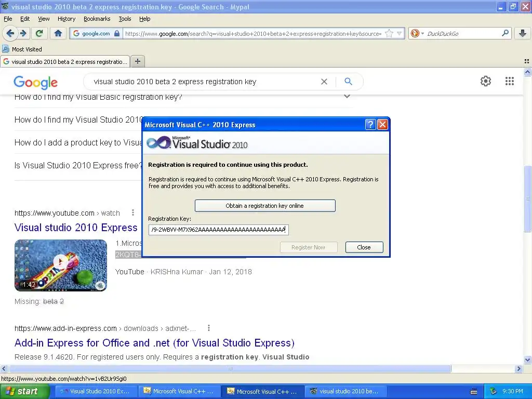
Task: Click the Registration Key text field
Action: pyautogui.click(x=218, y=230)
